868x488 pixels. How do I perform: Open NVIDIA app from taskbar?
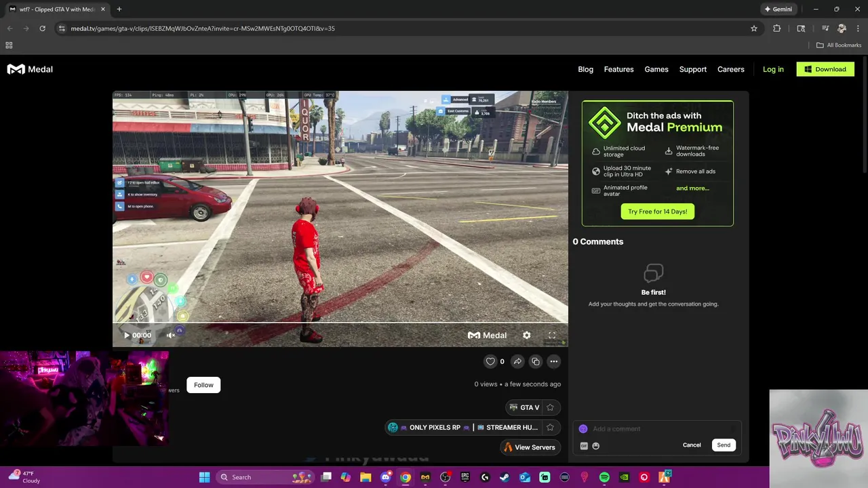(x=624, y=477)
